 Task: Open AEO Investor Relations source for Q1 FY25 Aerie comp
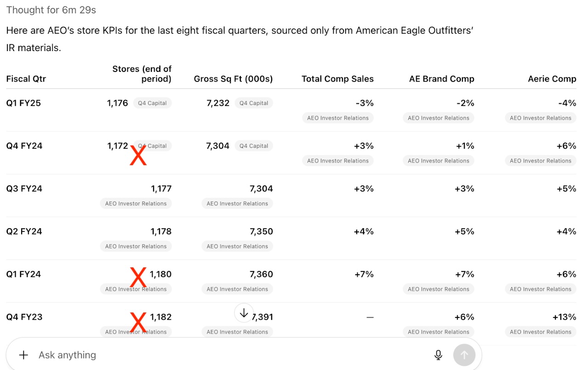click(x=540, y=118)
